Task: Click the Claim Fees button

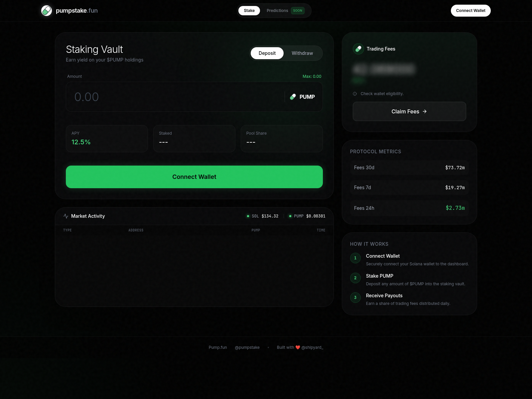Action: 409,111
